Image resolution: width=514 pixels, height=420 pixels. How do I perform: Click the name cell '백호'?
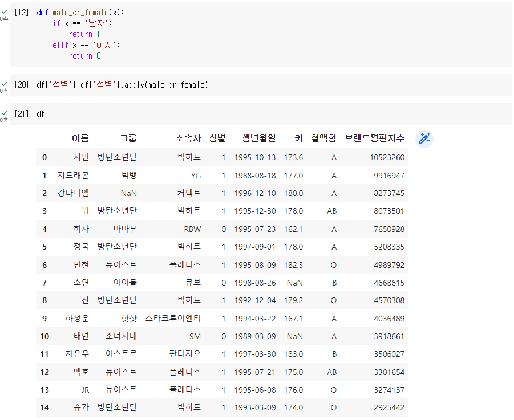point(81,372)
